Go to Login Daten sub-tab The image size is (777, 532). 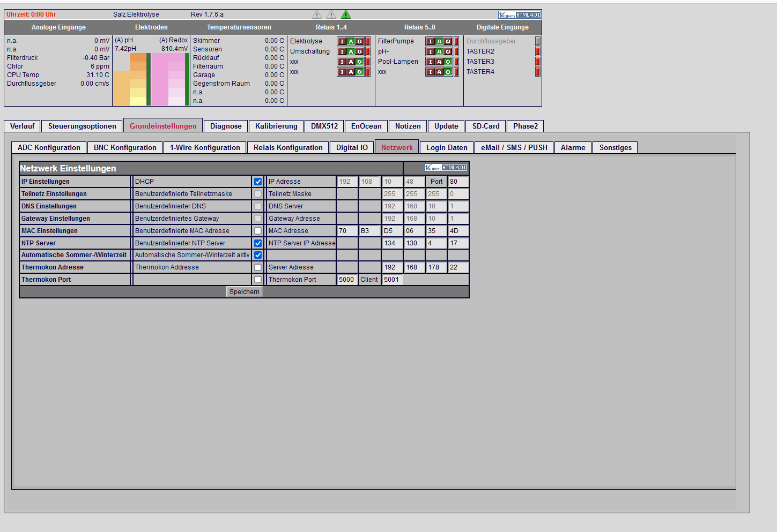[447, 147]
